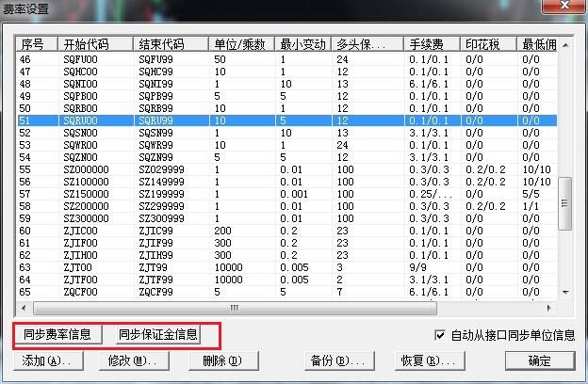This screenshot has width=588, height=384.
Task: Click the horizontal scrollbar left arrow
Action: [24, 308]
